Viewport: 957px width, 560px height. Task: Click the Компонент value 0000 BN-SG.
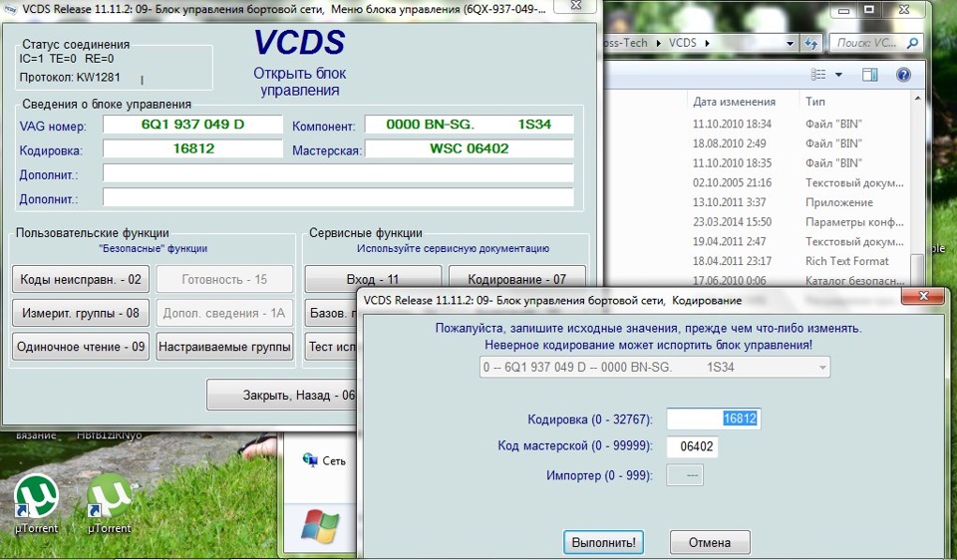coord(469,124)
